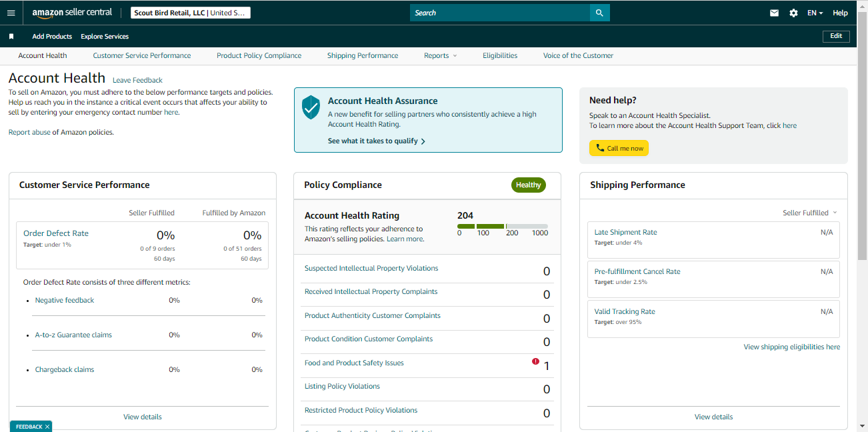Open Listing Policy Violations

tap(342, 386)
